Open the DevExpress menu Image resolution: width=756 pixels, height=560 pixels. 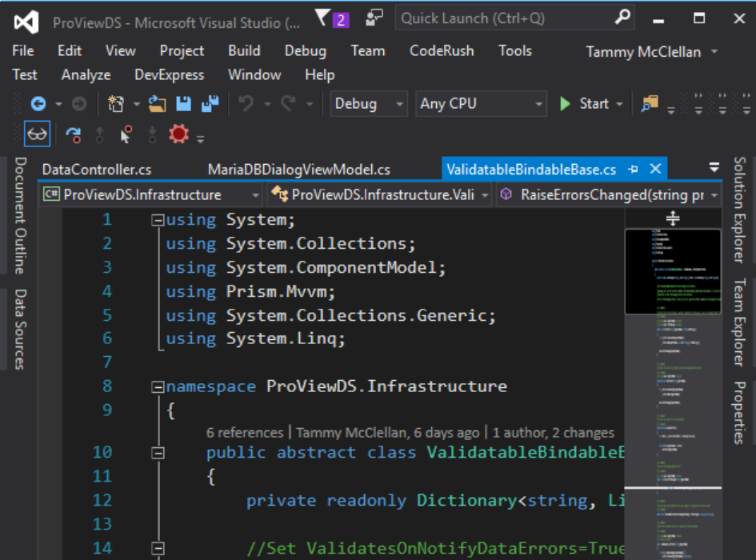pyautogui.click(x=170, y=74)
